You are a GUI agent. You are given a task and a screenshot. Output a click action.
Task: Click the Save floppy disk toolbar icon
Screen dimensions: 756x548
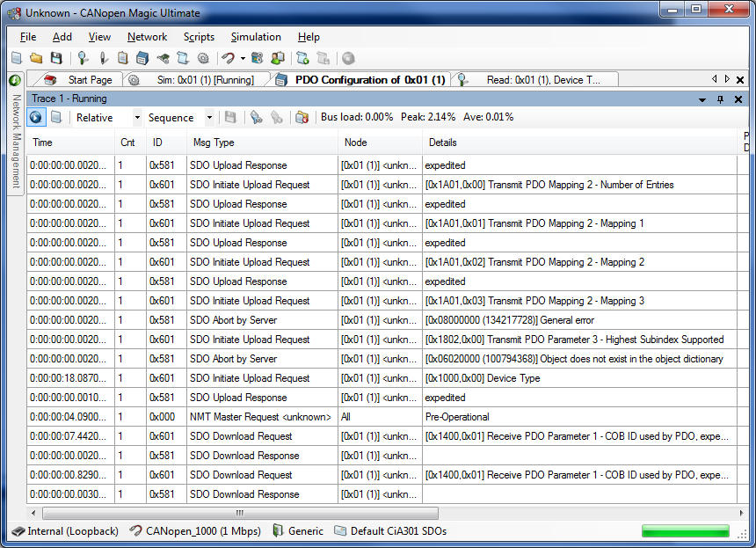point(56,59)
